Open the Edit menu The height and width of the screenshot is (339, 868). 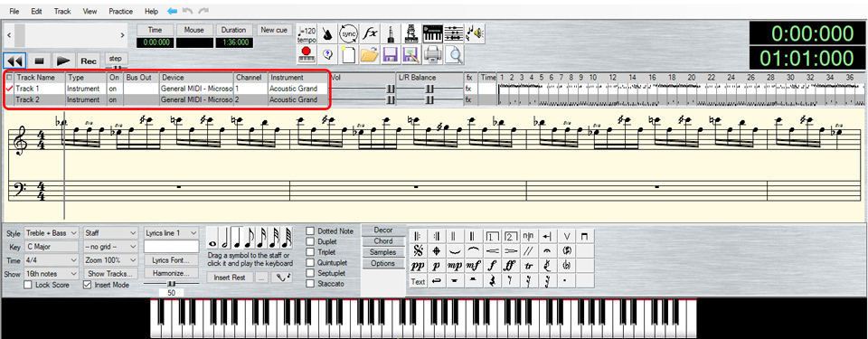36,11
